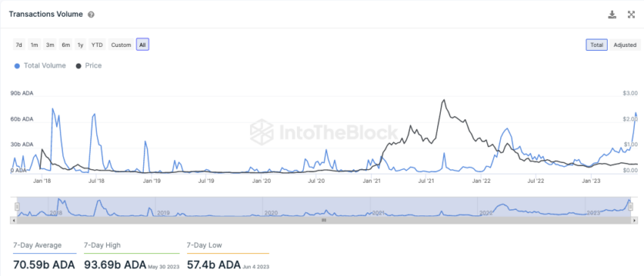Screen dimensions: 644x276
Task: Toggle Total Volume series visibility
Action: click(40, 66)
